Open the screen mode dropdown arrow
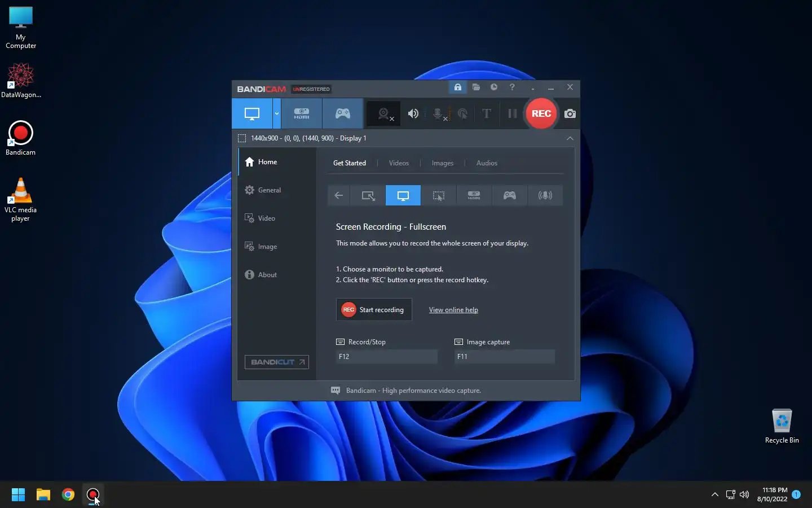812x508 pixels. tap(276, 113)
